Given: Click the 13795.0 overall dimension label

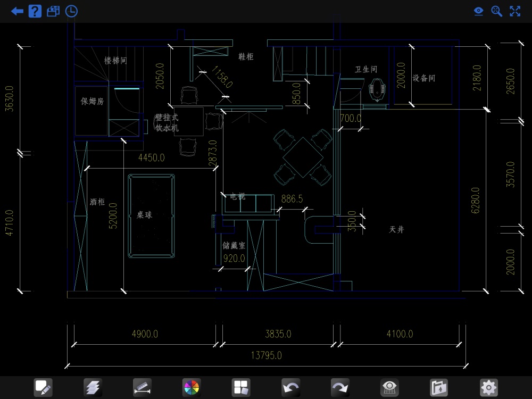Looking at the screenshot, I should click(x=267, y=355).
